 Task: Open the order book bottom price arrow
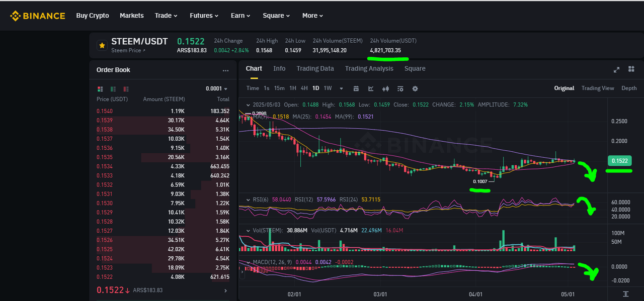(x=225, y=290)
